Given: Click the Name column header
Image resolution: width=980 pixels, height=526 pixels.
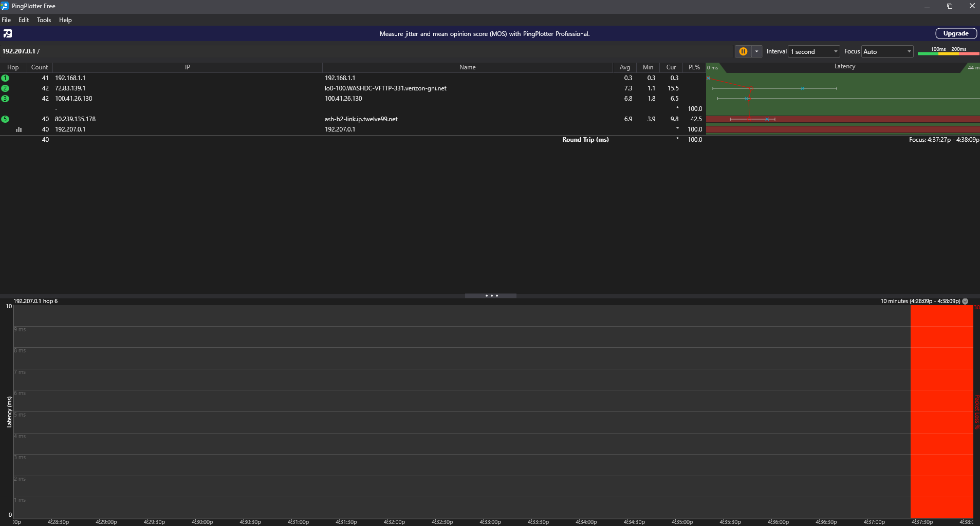Looking at the screenshot, I should tap(468, 67).
